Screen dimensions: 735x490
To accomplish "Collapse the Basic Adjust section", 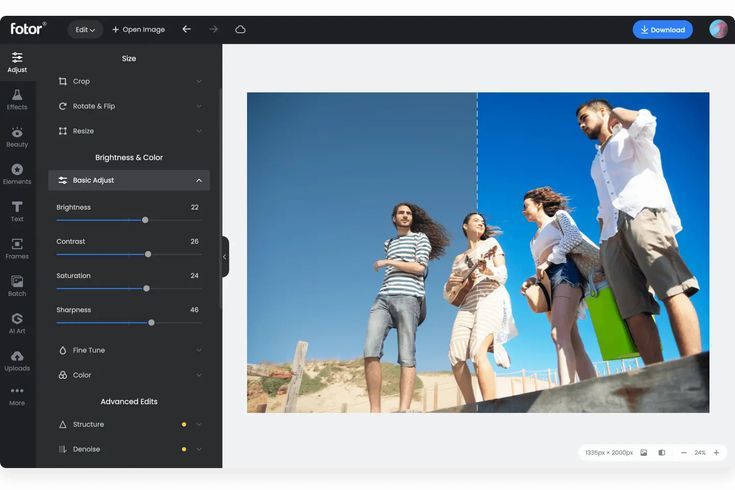I will 198,181.
